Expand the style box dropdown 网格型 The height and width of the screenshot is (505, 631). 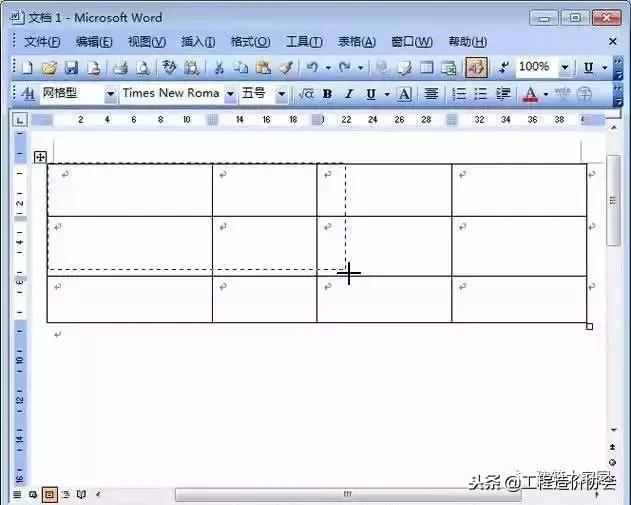110,95
